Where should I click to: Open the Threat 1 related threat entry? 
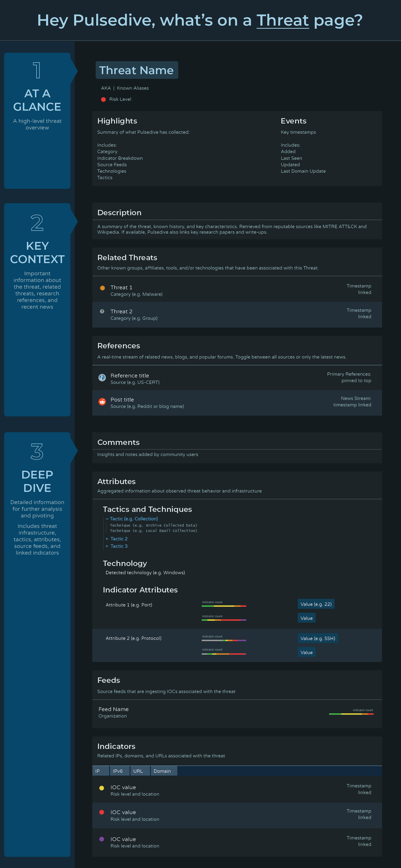(237, 290)
